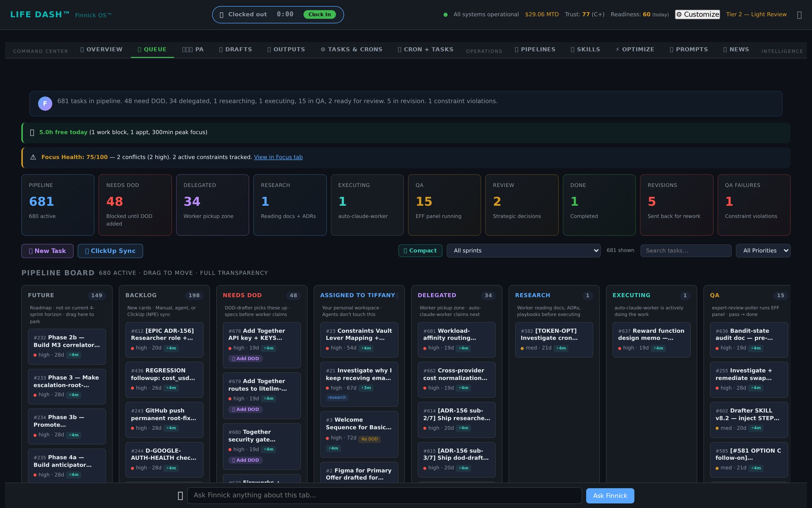Toggle Compact view mode

pos(420,251)
